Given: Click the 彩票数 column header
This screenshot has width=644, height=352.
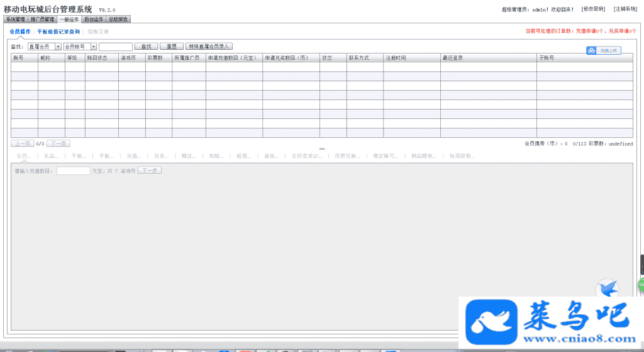Looking at the screenshot, I should (x=158, y=58).
